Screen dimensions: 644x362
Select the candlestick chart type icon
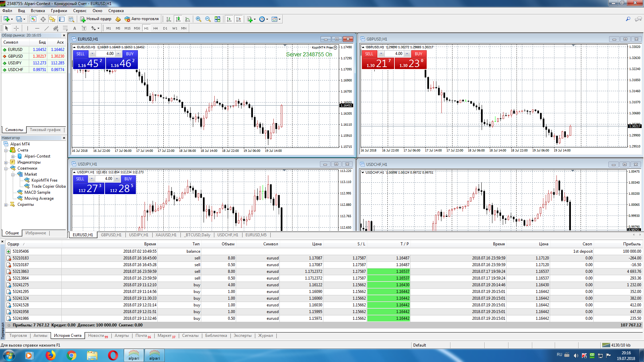178,19
